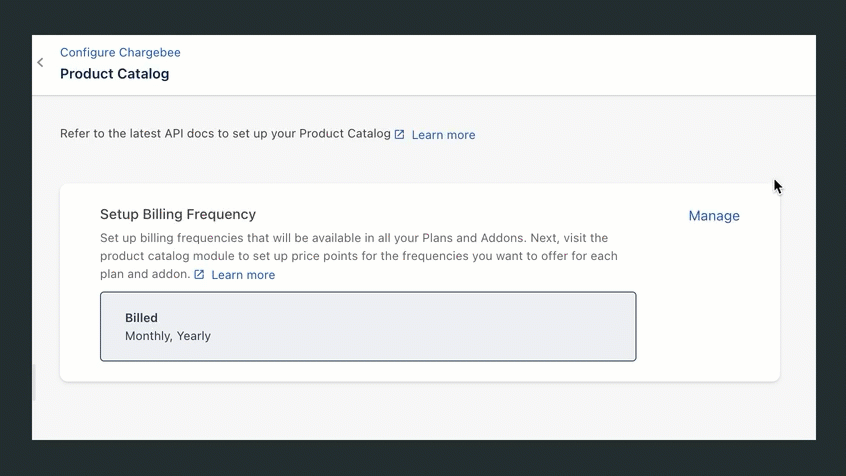
Task: Select the Billed frequencies box
Action: [368, 327]
